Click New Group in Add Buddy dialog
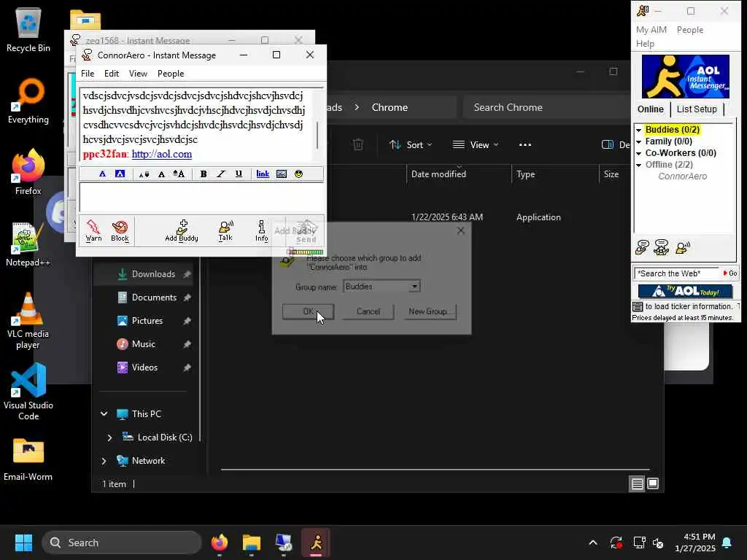747x560 pixels. click(x=430, y=311)
